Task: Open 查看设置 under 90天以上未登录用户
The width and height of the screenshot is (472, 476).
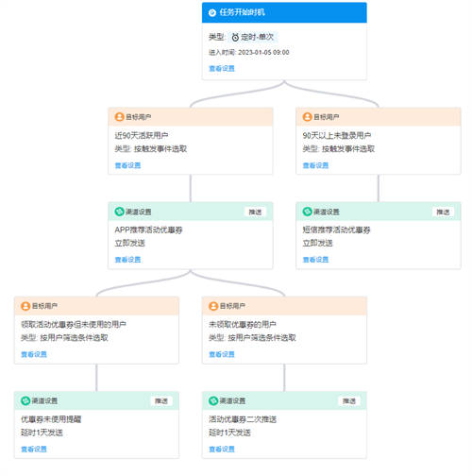Action: pyautogui.click(x=315, y=165)
